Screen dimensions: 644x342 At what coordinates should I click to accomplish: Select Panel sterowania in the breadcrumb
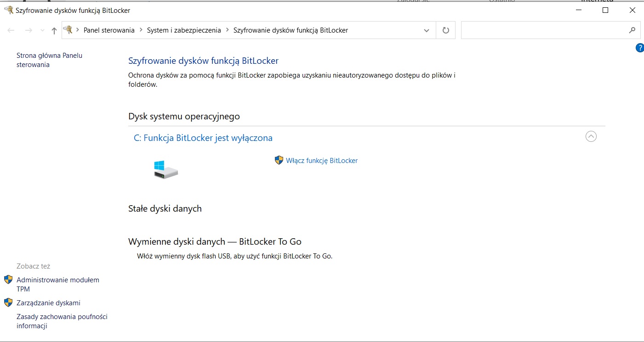tap(109, 30)
